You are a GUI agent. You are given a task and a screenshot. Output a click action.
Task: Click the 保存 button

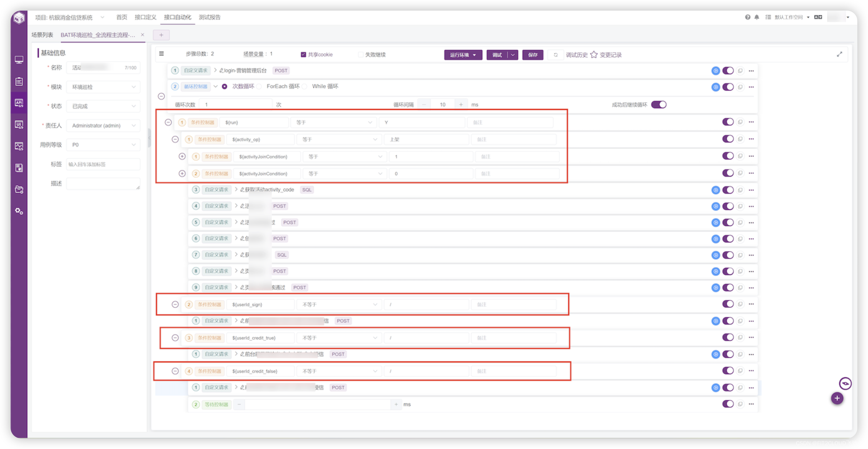[x=533, y=55]
